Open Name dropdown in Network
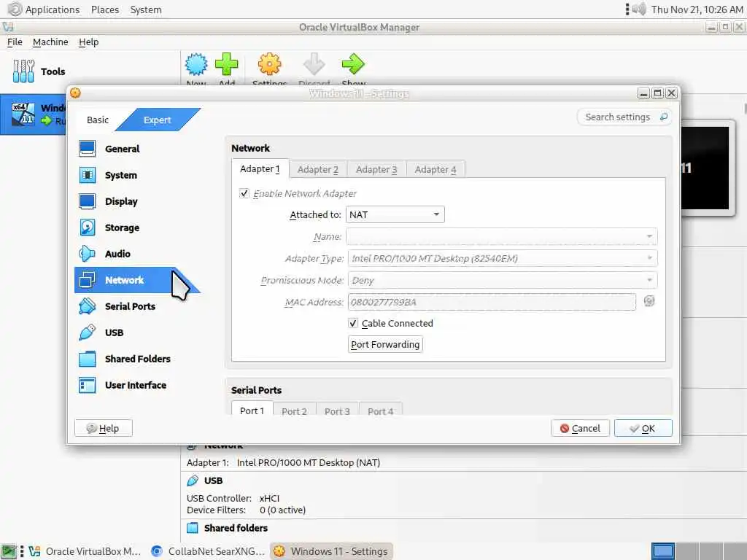The height and width of the screenshot is (560, 747). pyautogui.click(x=502, y=237)
